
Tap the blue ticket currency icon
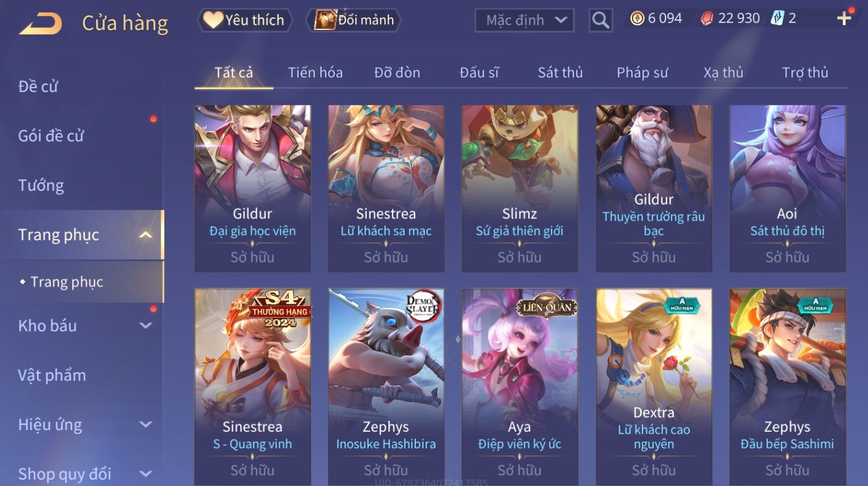[x=777, y=18]
